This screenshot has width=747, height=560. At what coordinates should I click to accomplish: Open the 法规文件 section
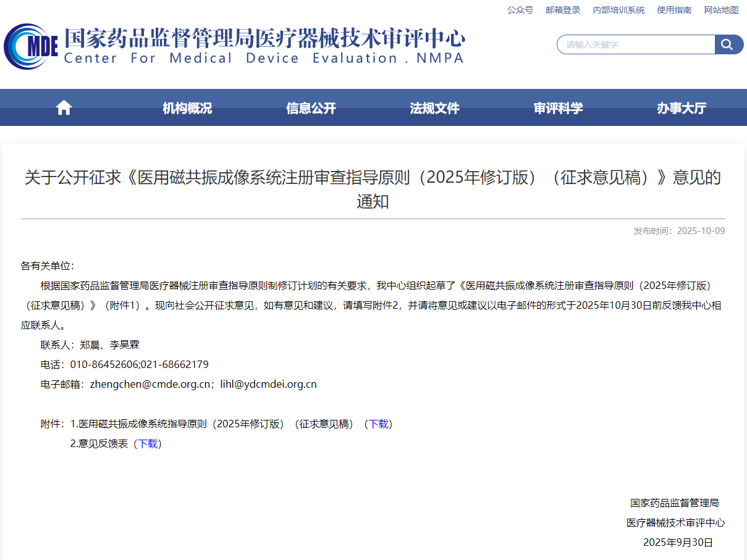(x=434, y=107)
